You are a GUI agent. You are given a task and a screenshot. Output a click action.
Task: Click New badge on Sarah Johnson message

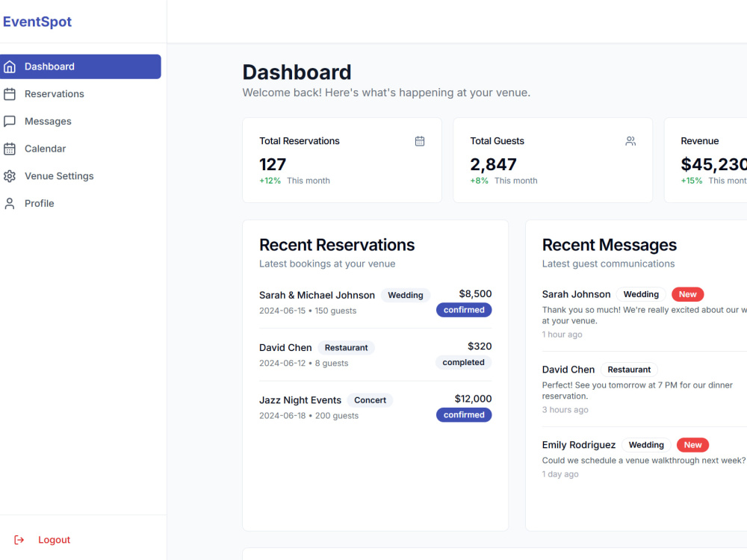tap(687, 294)
